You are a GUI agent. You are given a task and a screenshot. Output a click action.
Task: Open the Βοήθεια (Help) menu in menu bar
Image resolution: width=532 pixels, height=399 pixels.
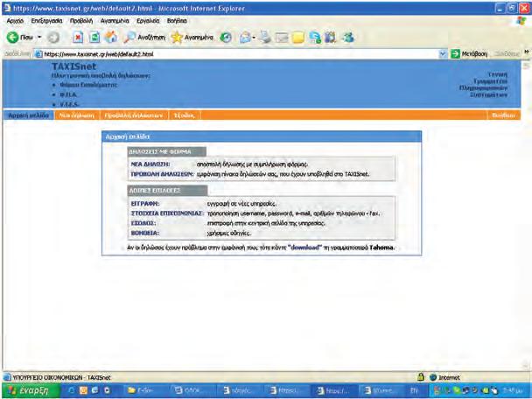[x=177, y=21]
